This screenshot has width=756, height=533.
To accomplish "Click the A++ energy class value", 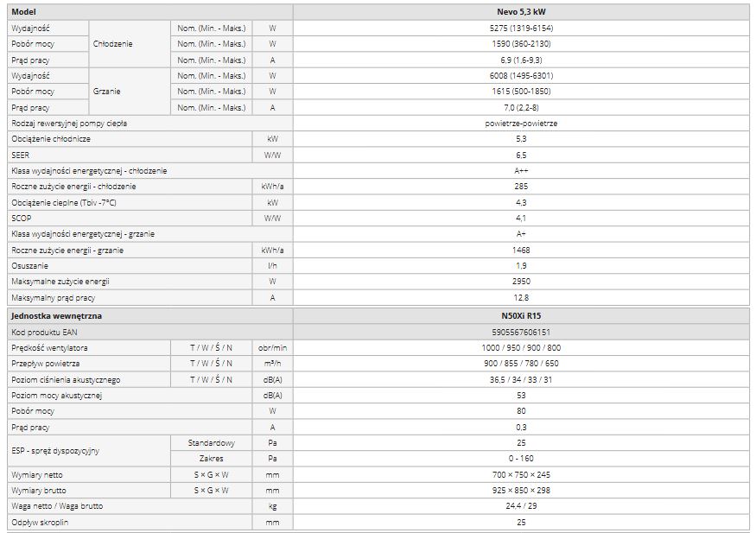I will coord(521,171).
